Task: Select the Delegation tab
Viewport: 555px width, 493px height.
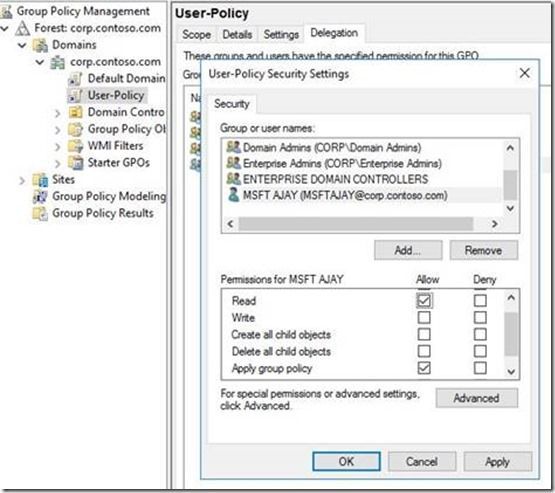Action: click(334, 33)
